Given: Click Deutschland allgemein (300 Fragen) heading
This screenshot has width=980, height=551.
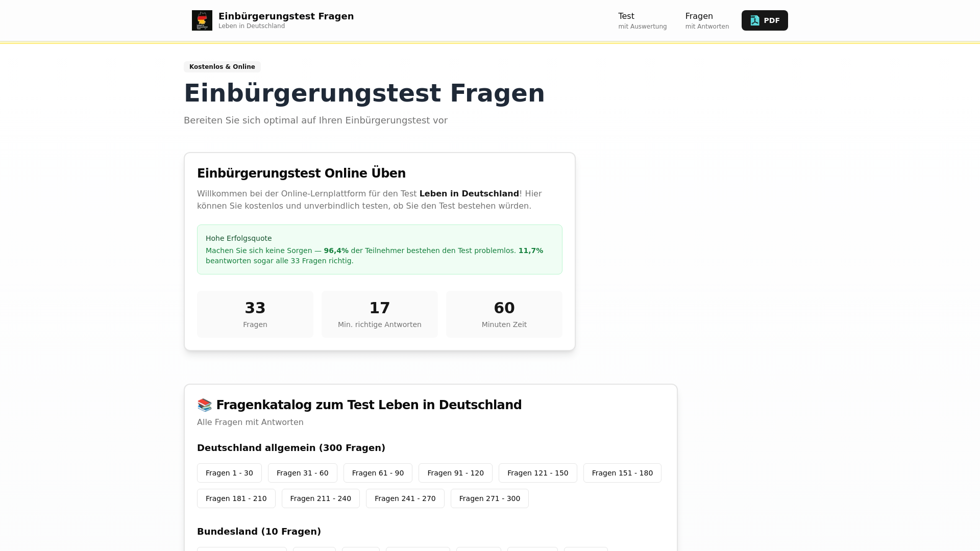Looking at the screenshot, I should point(291,448).
